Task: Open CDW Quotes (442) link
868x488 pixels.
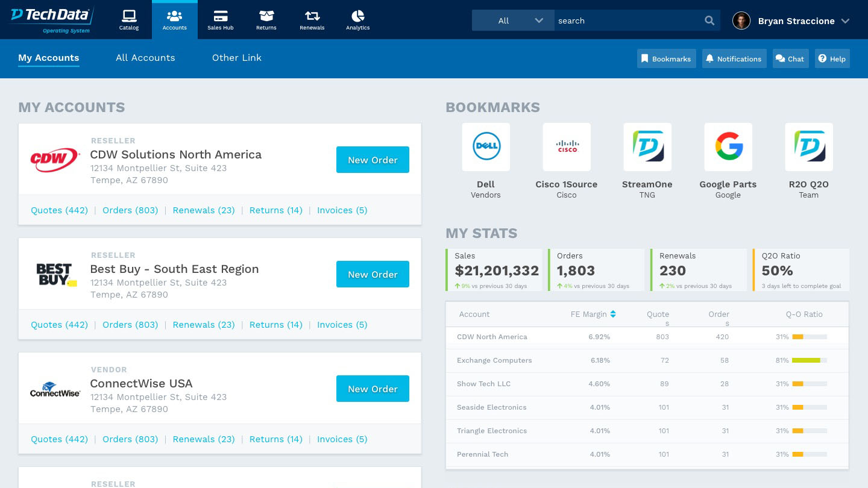Action: [x=59, y=210]
